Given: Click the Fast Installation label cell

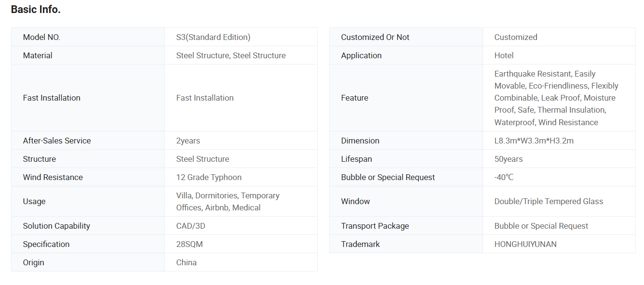Looking at the screenshot, I should click(88, 98).
